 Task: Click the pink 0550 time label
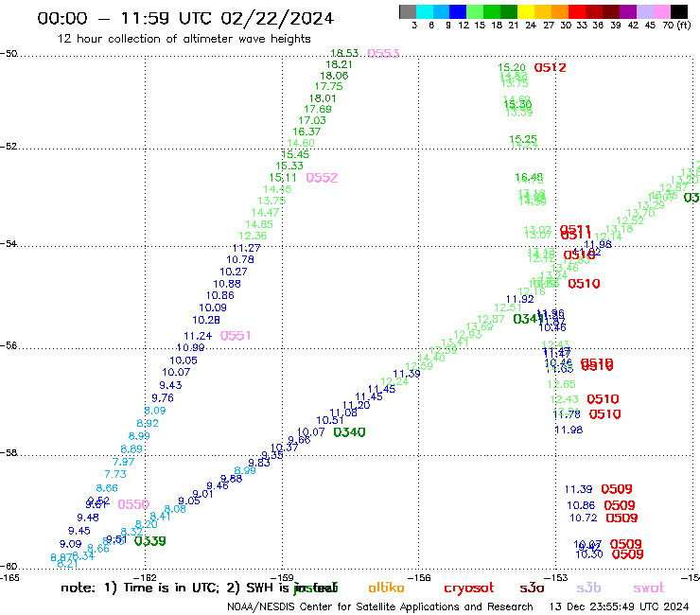[133, 504]
